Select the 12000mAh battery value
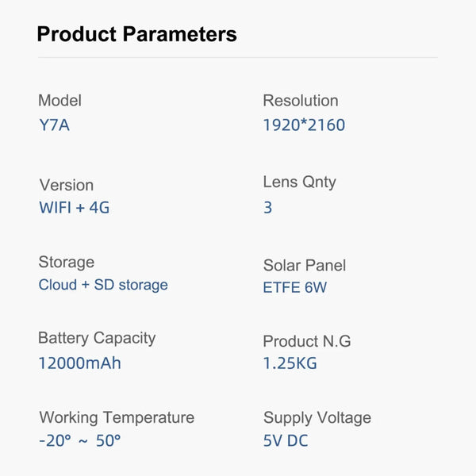Viewport: 476px width, 476px height. pos(79,363)
